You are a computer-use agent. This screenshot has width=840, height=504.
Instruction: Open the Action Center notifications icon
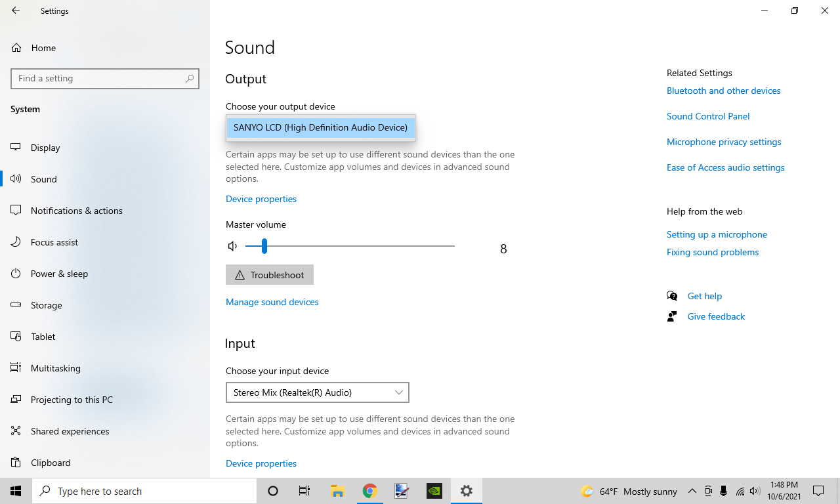(818, 491)
